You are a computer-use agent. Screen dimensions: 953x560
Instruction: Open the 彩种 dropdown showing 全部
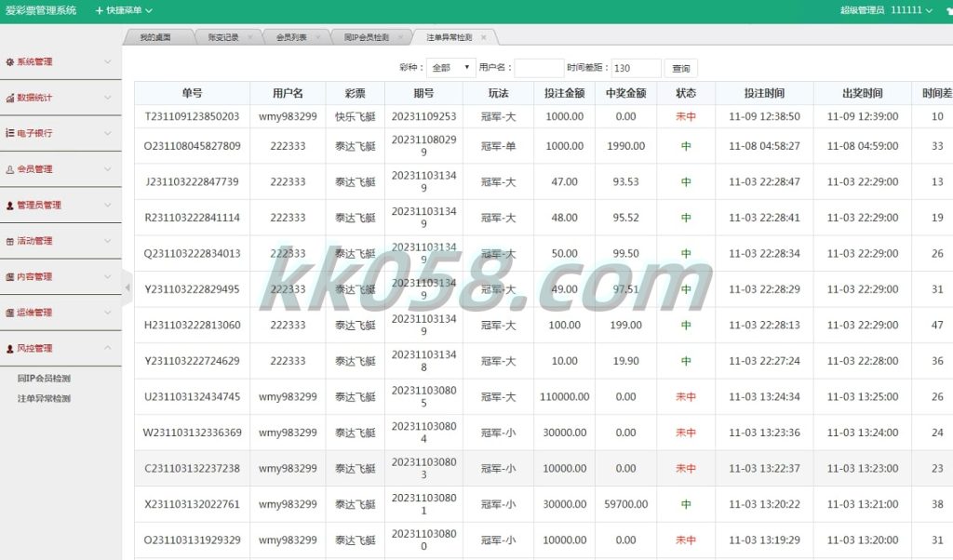450,68
